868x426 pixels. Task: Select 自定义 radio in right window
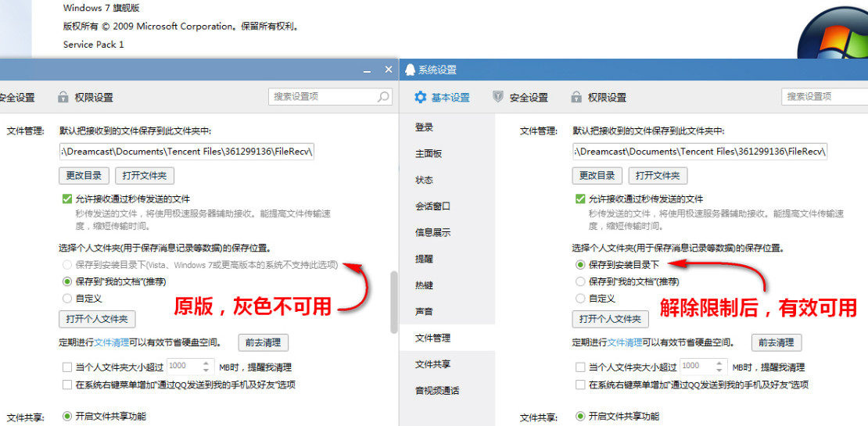point(580,299)
